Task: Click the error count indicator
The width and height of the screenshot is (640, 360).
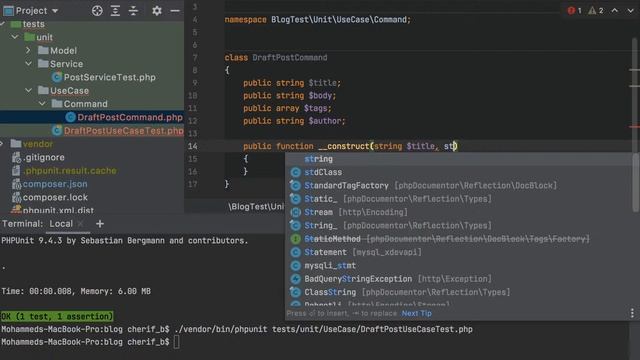Action: point(574,11)
